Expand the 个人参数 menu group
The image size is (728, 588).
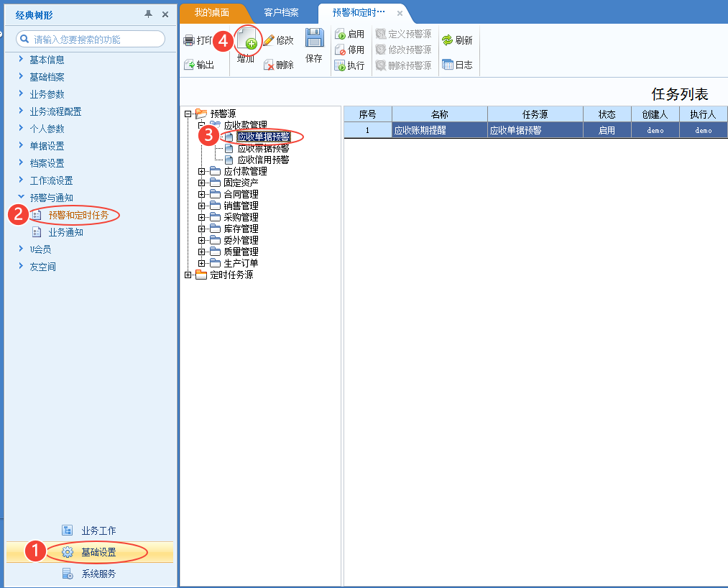(x=21, y=128)
